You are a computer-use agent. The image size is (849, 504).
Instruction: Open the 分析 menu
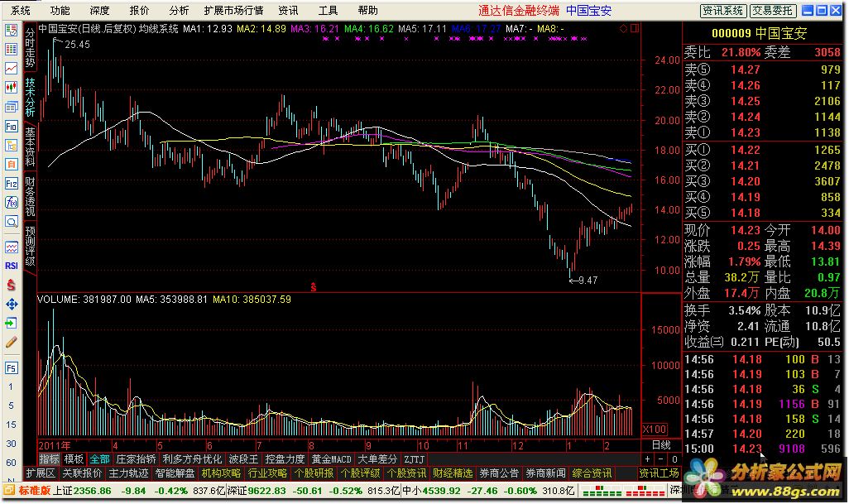coord(179,10)
